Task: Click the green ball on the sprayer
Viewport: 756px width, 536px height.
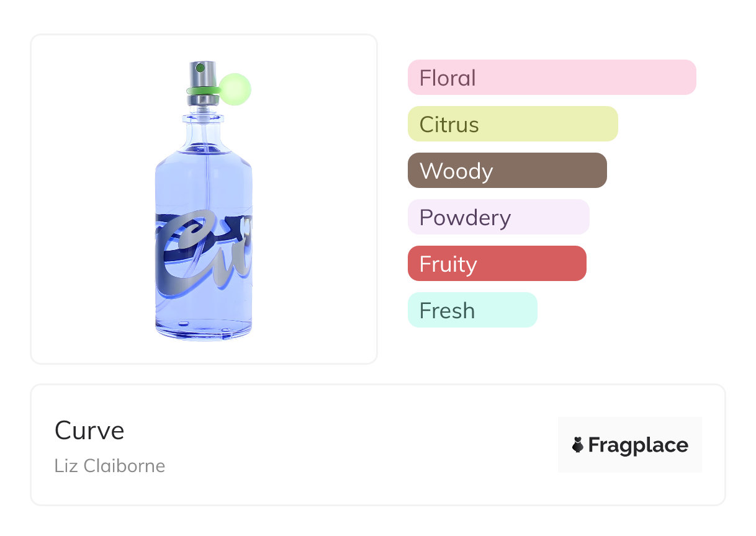Action: coord(236,88)
